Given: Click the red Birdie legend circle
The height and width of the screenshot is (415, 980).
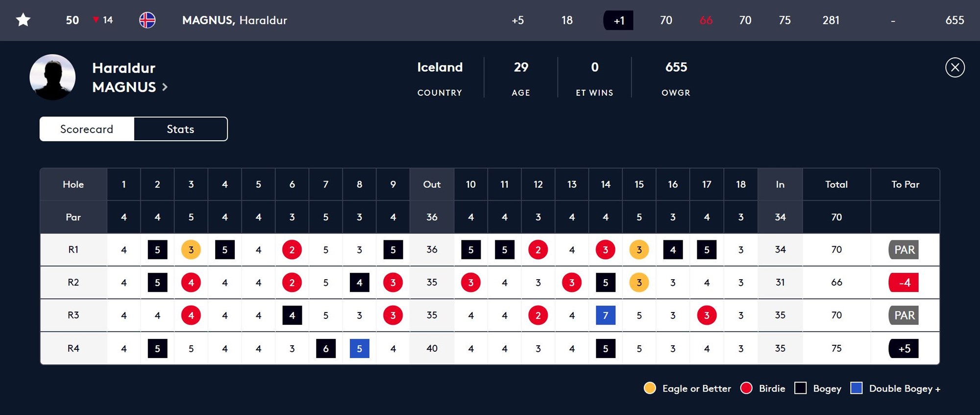Looking at the screenshot, I should 746,388.
